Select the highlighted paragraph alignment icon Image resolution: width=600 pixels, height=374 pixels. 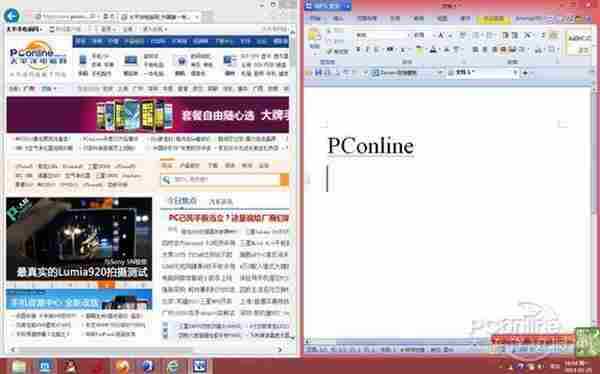tap(504, 49)
